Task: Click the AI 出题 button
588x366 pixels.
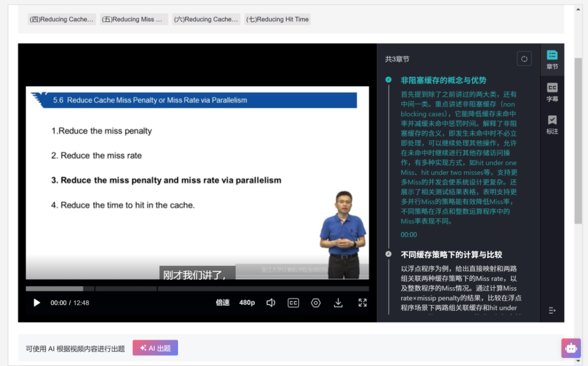Action: pos(155,348)
